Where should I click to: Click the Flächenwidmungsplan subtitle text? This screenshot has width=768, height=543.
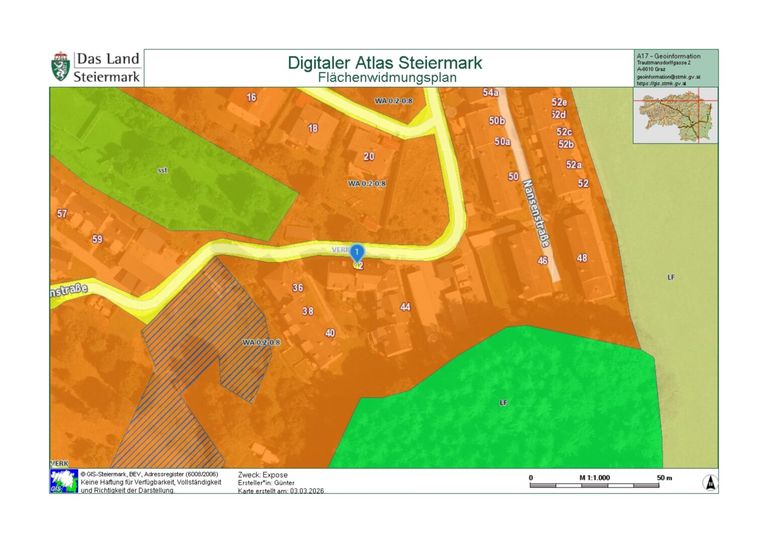coord(384,77)
